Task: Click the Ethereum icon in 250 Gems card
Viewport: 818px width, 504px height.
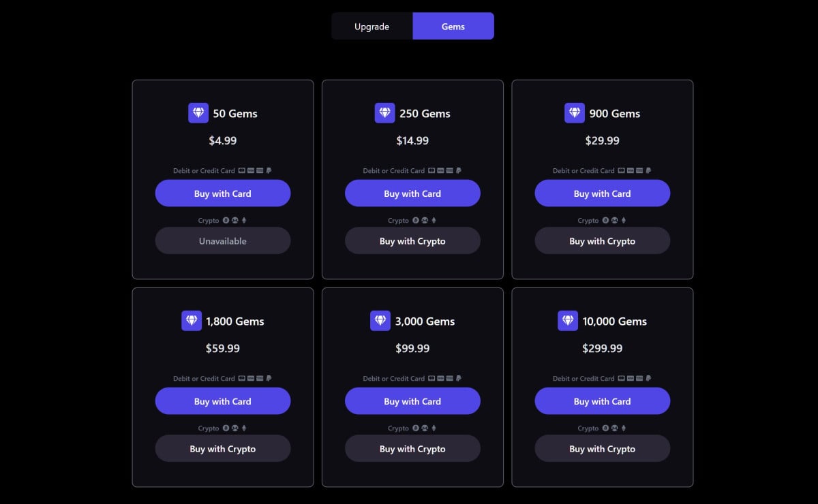Action: coord(434,221)
